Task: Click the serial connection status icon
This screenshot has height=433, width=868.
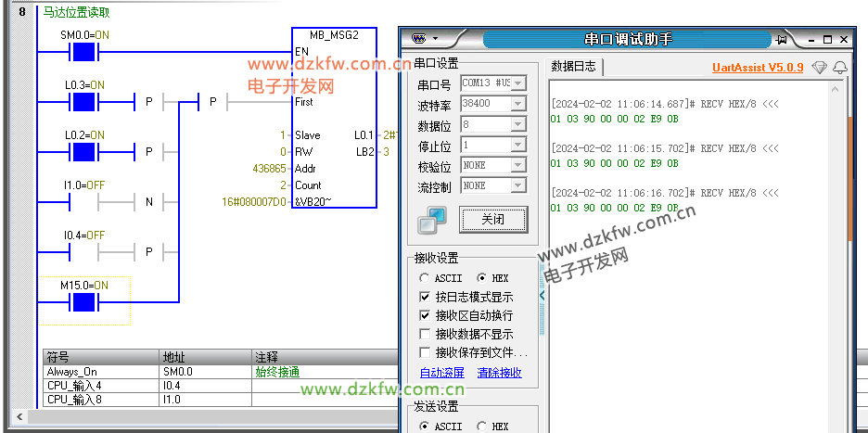Action: (432, 221)
